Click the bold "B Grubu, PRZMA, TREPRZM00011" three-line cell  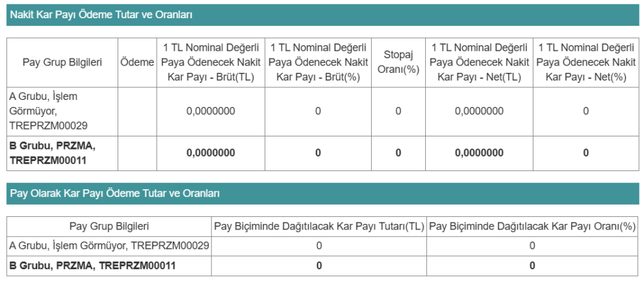54,153
